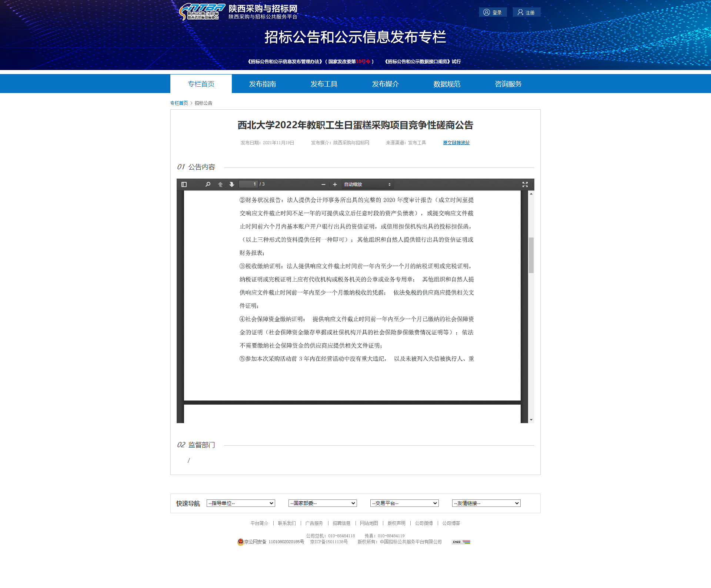Open the 自动缩放 zoom dropdown

point(367,185)
